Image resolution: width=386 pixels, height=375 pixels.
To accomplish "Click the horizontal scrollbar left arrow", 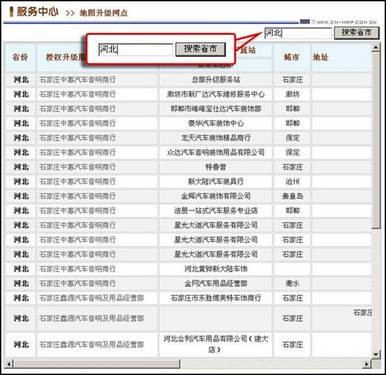I will 9,363.
